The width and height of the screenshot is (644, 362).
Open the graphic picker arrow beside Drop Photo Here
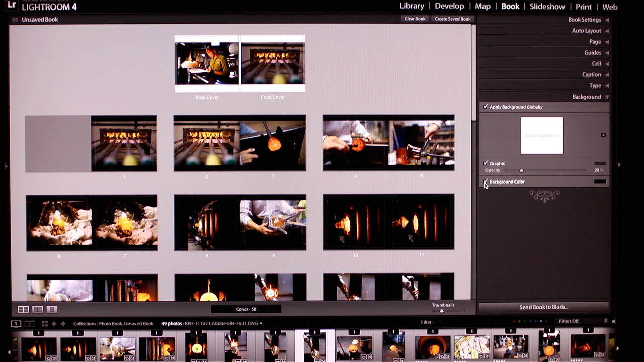tap(602, 135)
